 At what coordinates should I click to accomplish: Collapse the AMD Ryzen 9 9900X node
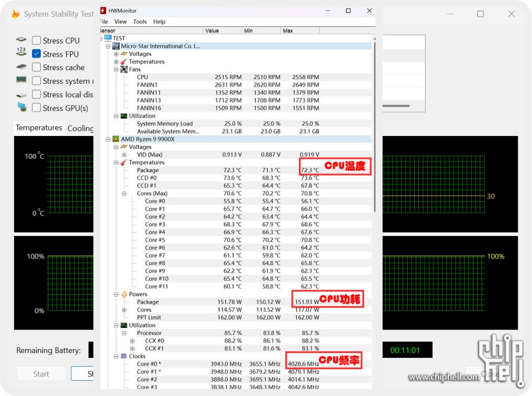108,139
